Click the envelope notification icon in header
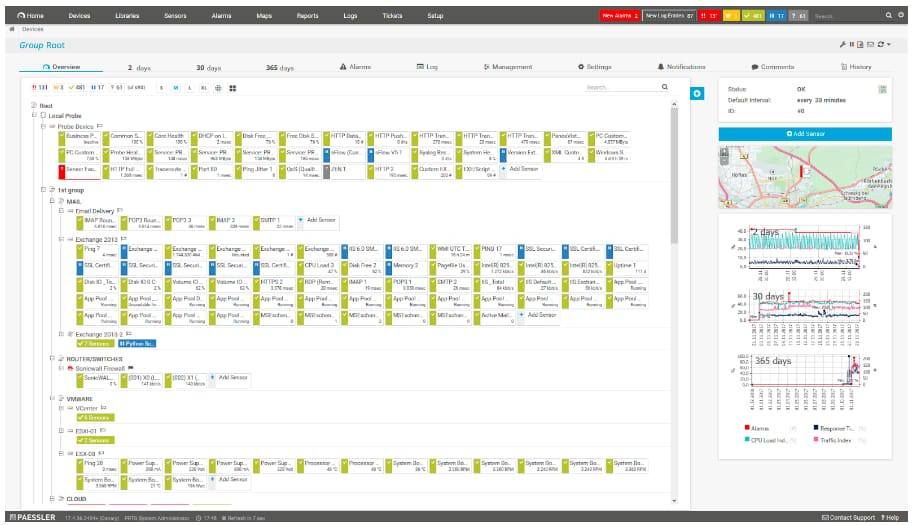 870,44
